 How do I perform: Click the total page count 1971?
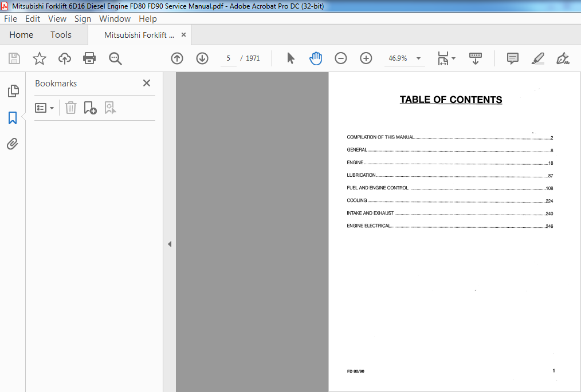[253, 58]
